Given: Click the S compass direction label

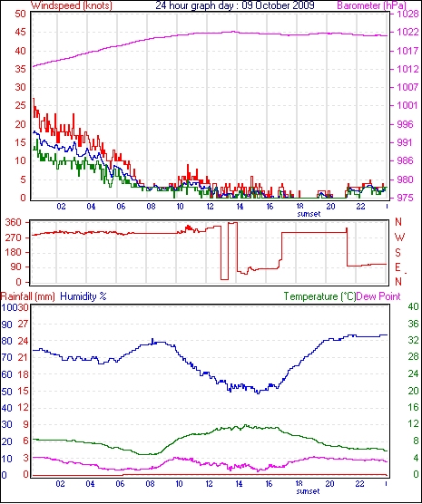Looking at the screenshot, I should pos(398,253).
